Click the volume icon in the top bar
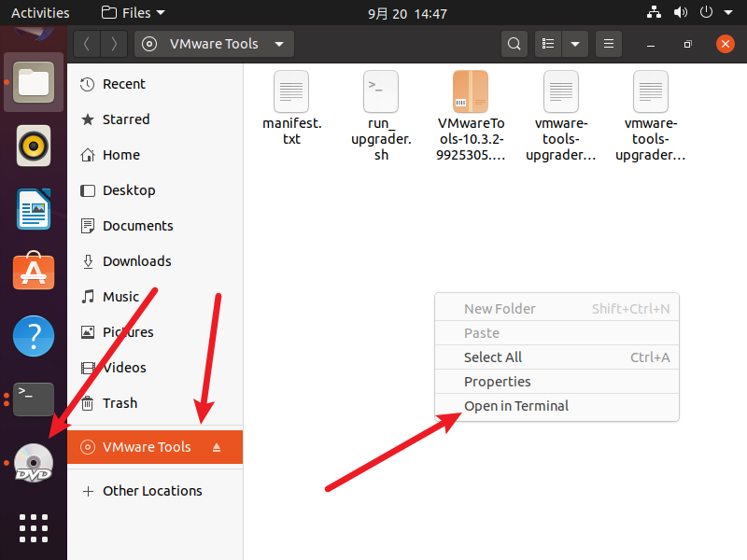This screenshot has width=747, height=560. click(x=681, y=12)
